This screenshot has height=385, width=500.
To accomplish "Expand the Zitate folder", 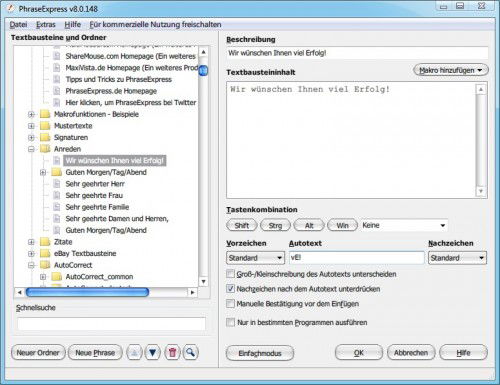I will [x=31, y=242].
